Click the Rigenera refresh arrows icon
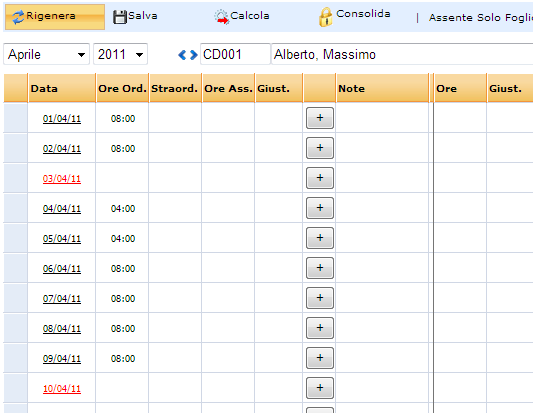This screenshot has height=413, width=533. pos(18,17)
